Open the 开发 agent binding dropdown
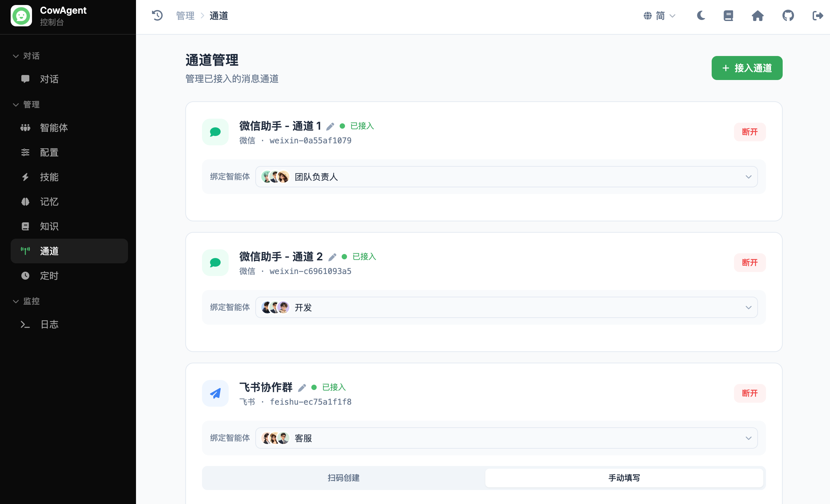Viewport: 830px width, 504px height. coord(506,307)
